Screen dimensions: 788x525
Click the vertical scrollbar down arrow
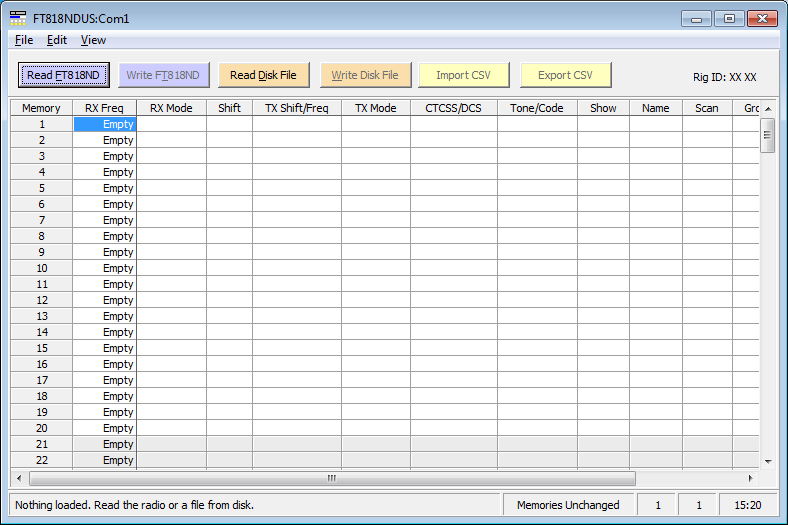point(768,461)
